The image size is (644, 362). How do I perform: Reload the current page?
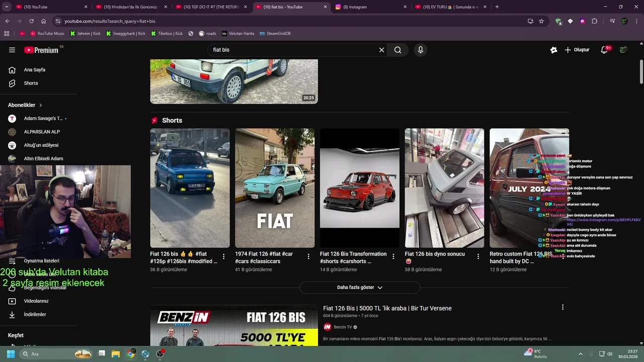coord(31,21)
